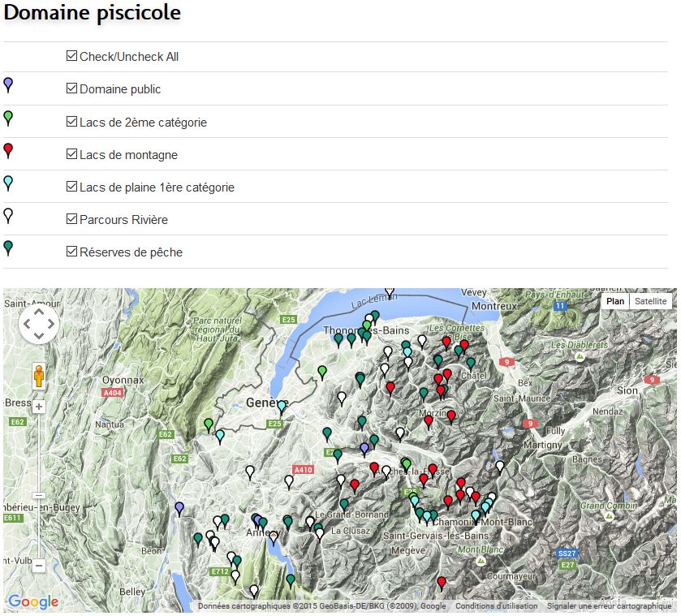Pan the map right with the arrow
This screenshot has width=681, height=616.
pos(51,324)
